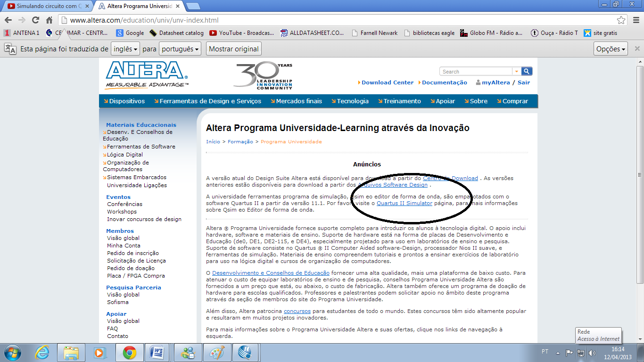This screenshot has height=362, width=644.
Task: Expand Ferramentas de Design e Serviços menu
Action: point(207,101)
